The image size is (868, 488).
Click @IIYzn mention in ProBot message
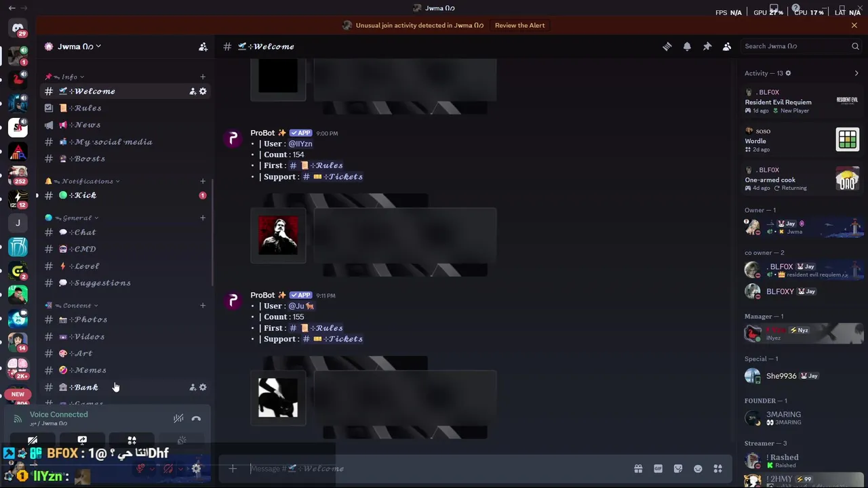tap(300, 144)
